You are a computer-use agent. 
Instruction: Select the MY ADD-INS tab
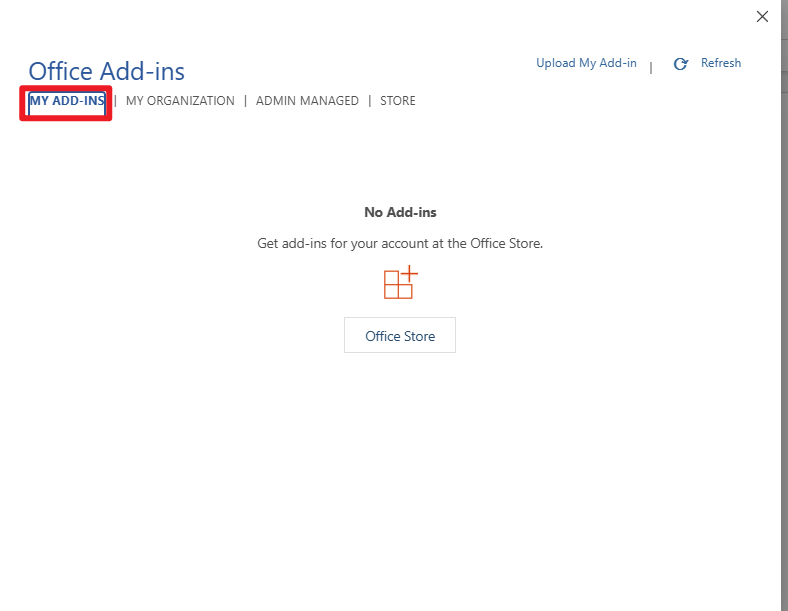[x=67, y=101]
